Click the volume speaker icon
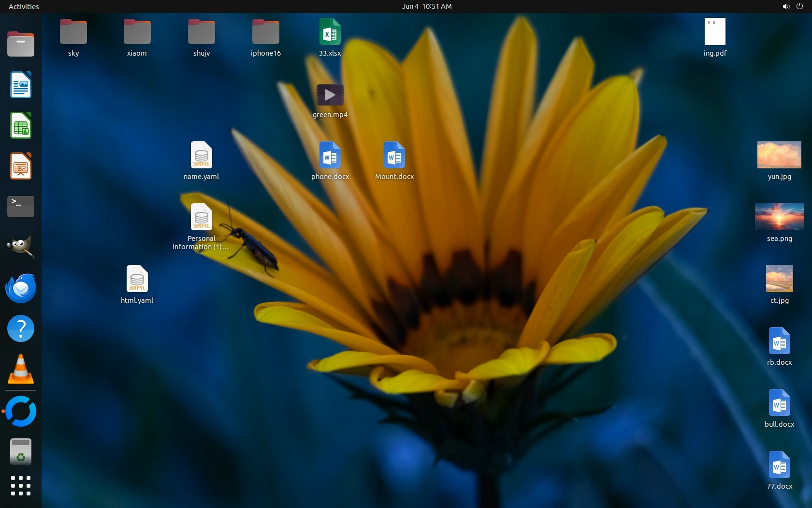 pos(786,6)
